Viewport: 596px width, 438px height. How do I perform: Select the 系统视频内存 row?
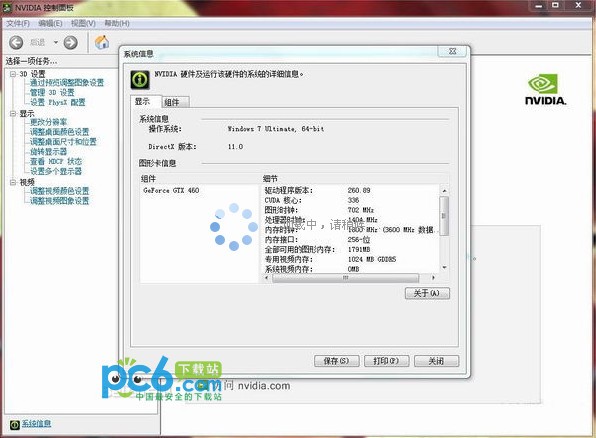point(350,269)
